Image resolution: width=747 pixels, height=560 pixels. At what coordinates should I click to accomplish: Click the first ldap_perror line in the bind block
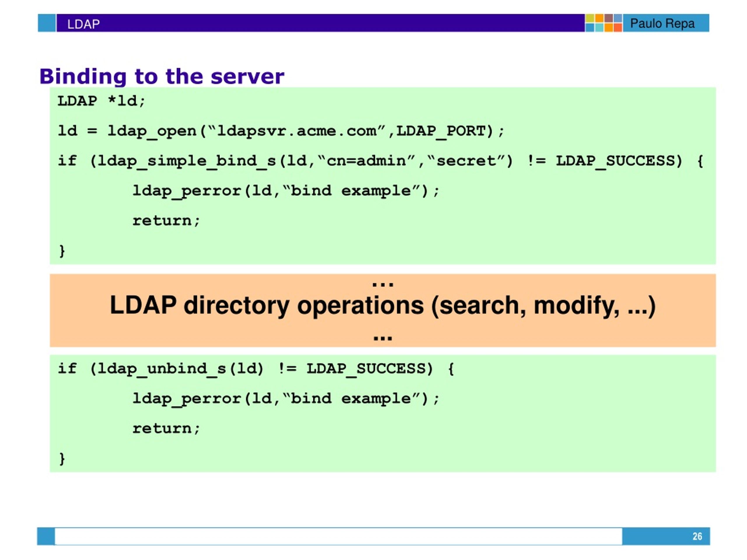pos(286,191)
